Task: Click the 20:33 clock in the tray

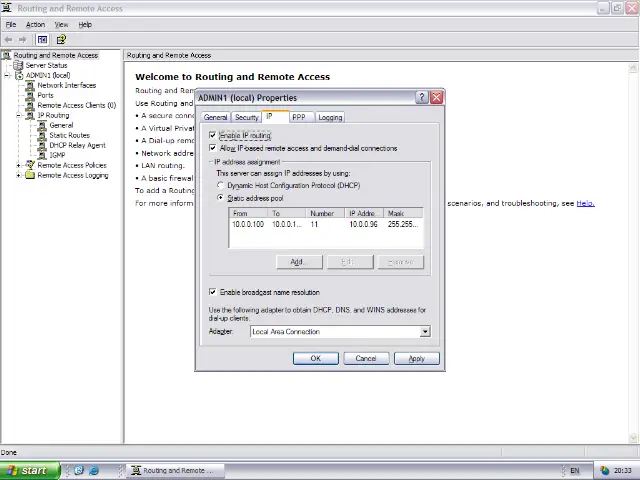Action: [x=623, y=471]
